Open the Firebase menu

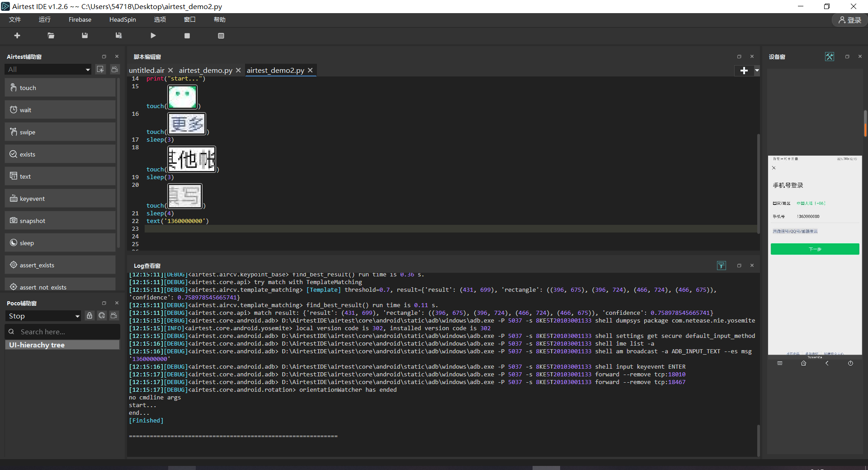80,19
